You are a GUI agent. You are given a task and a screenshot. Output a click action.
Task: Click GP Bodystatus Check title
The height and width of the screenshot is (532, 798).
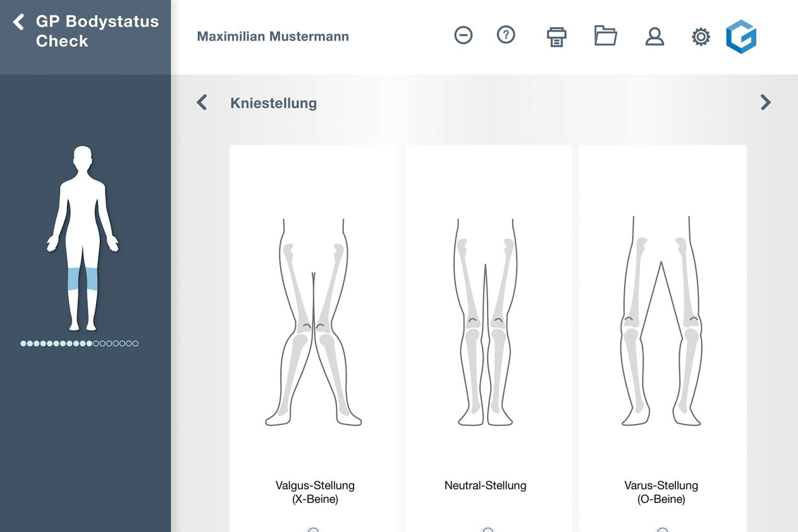(97, 31)
